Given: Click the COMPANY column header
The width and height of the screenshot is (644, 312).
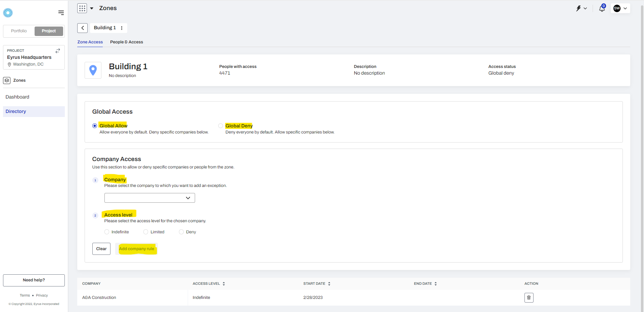Looking at the screenshot, I should click(91, 284).
